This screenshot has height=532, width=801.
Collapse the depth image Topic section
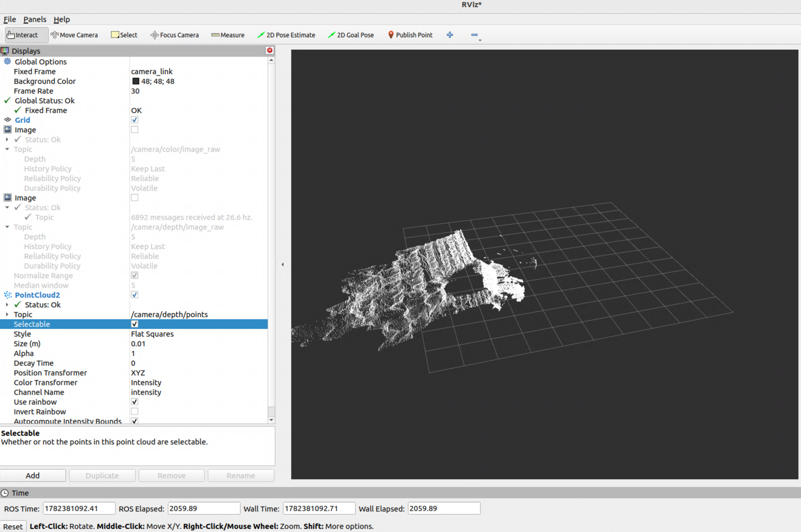[x=7, y=227]
